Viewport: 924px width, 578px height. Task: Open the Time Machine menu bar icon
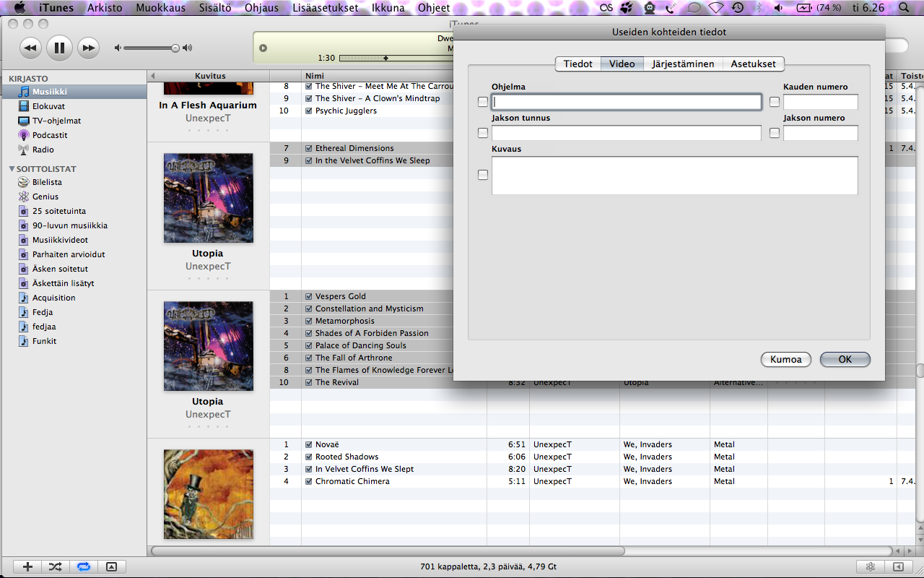[x=738, y=8]
